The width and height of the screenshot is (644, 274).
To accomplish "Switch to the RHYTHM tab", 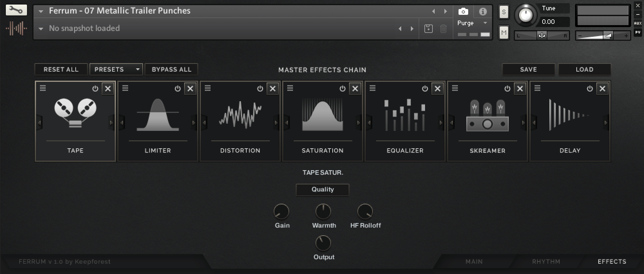I will coord(546,261).
